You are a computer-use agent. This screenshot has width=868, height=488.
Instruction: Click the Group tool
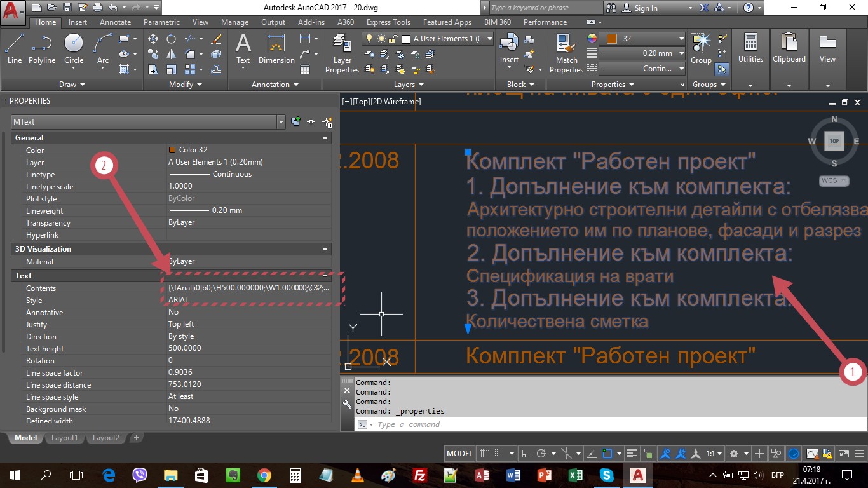(x=701, y=50)
